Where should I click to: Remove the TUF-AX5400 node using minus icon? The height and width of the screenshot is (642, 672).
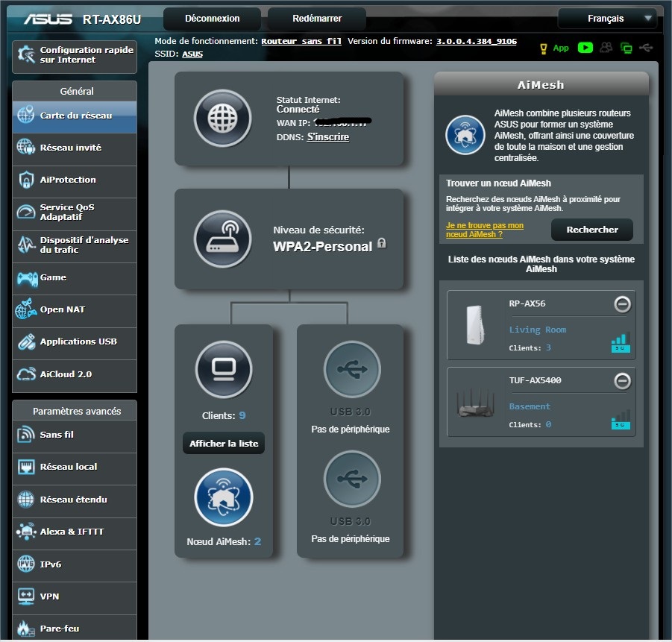coord(622,380)
